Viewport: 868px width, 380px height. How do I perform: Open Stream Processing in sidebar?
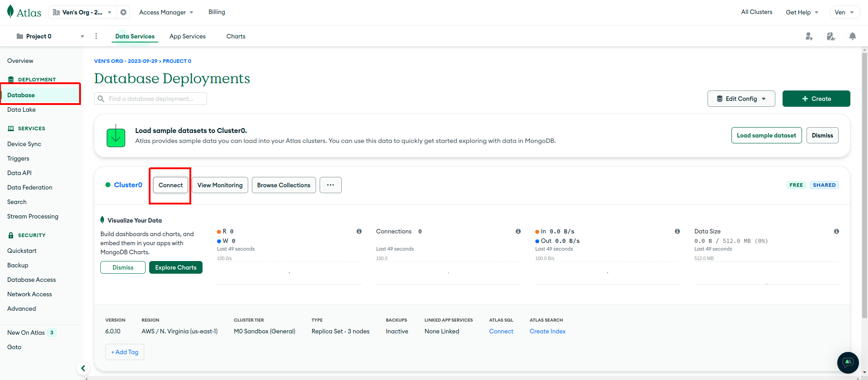[x=33, y=216]
